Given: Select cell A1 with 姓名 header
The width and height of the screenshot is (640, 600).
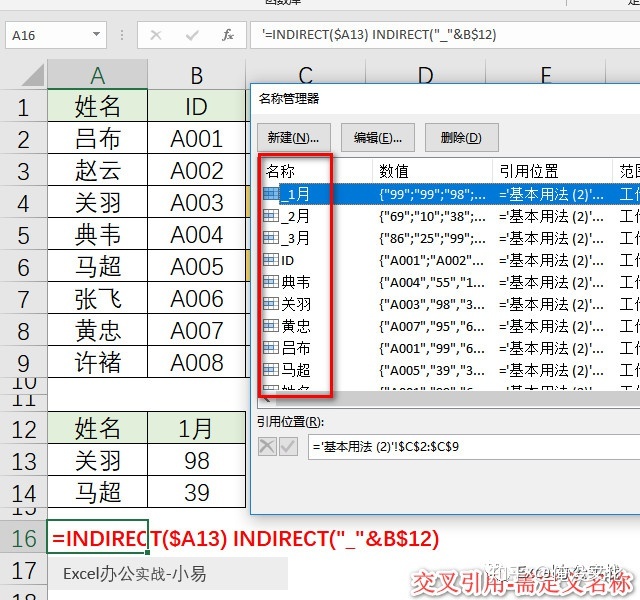Looking at the screenshot, I should 98,106.
